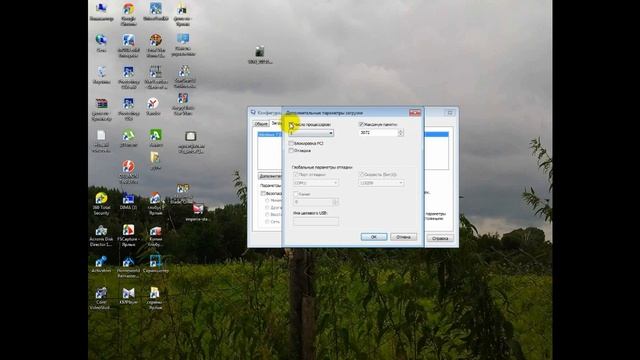Click the Дополнительные параметры button behind the dialog
The height and width of the screenshot is (360, 640).
pos(270,176)
